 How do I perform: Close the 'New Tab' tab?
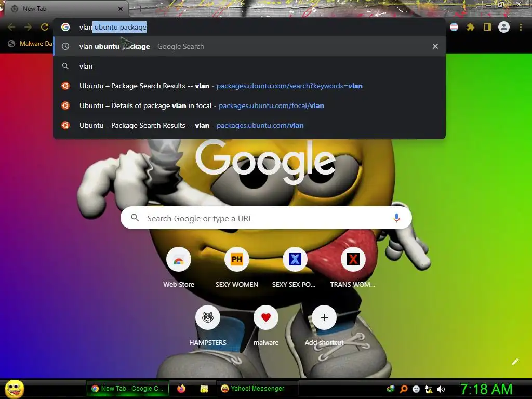pyautogui.click(x=121, y=9)
